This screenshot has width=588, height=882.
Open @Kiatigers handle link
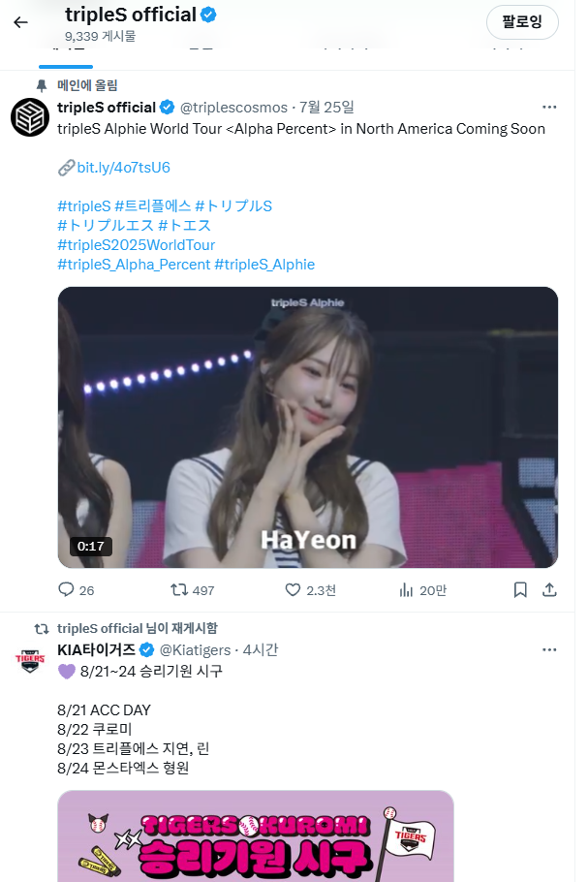195,648
